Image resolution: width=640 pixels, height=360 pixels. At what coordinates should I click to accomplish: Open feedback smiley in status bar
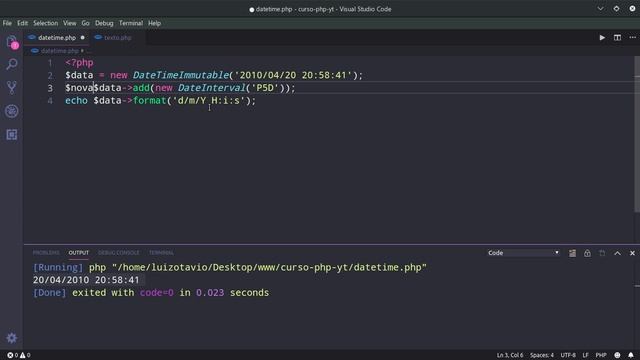click(x=617, y=355)
